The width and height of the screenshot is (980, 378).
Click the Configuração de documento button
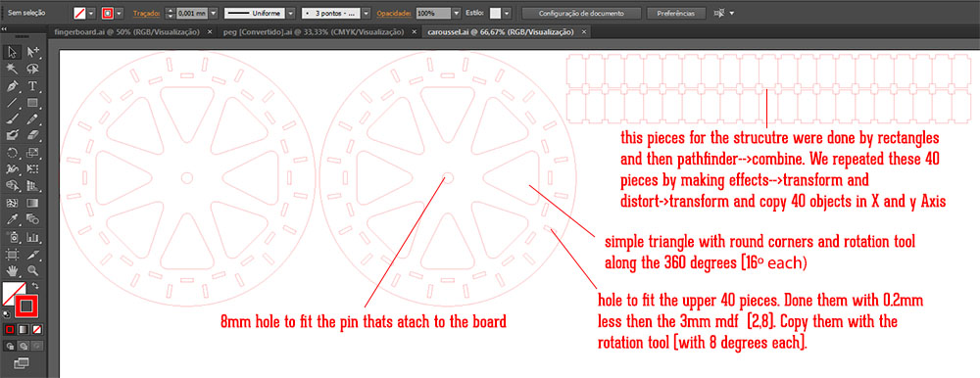coord(581,13)
